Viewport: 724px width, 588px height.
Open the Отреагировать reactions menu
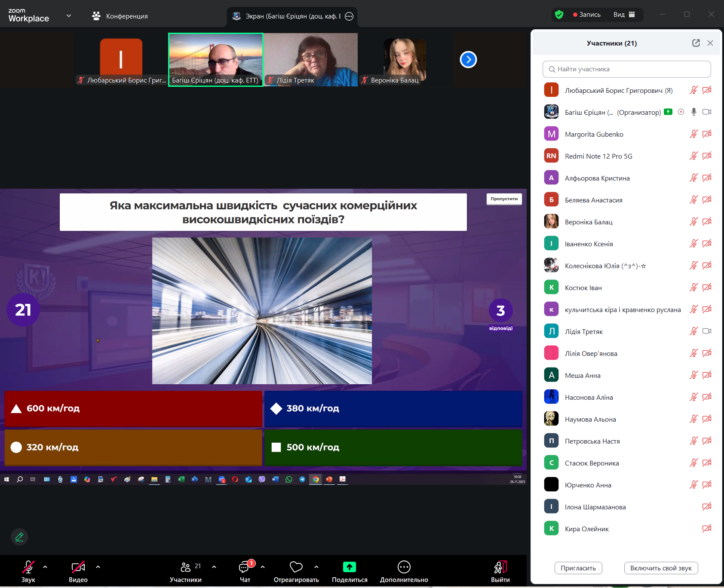click(x=296, y=572)
